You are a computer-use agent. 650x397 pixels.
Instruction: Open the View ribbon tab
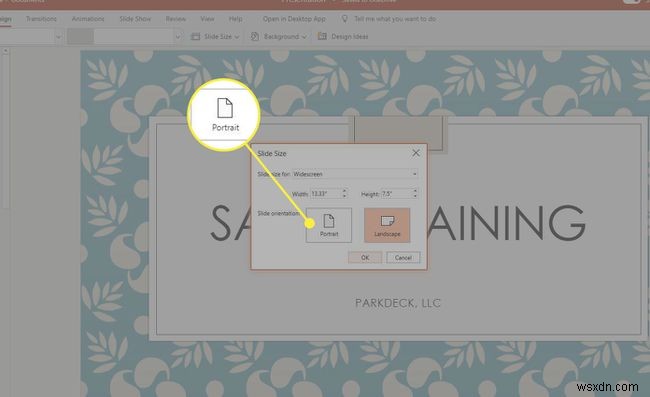[x=207, y=19]
